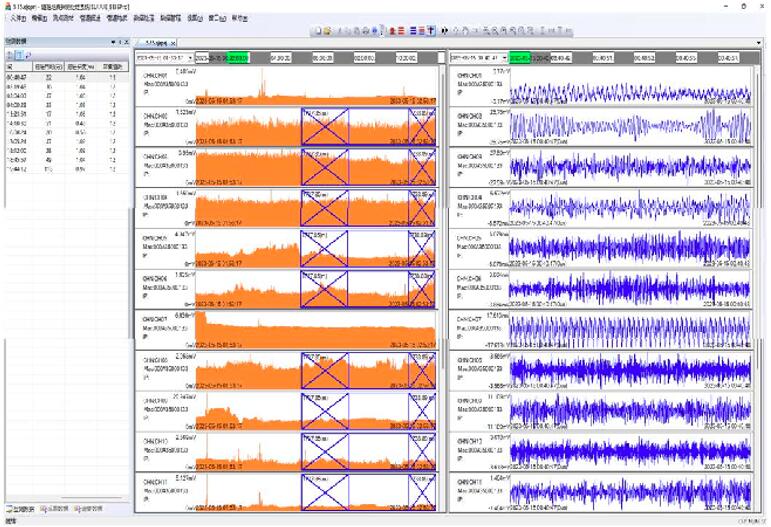This screenshot has width=771, height=527.
Task: Click the black double-arrow icon in the toolbar
Action: click(443, 30)
